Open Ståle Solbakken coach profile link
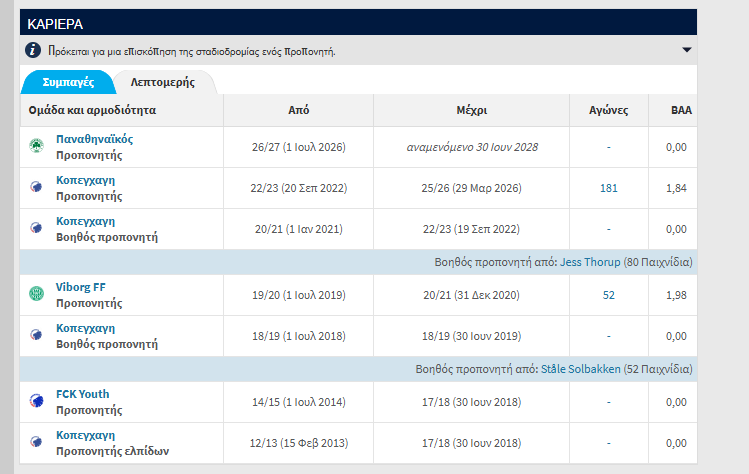The image size is (749, 474). (x=580, y=369)
